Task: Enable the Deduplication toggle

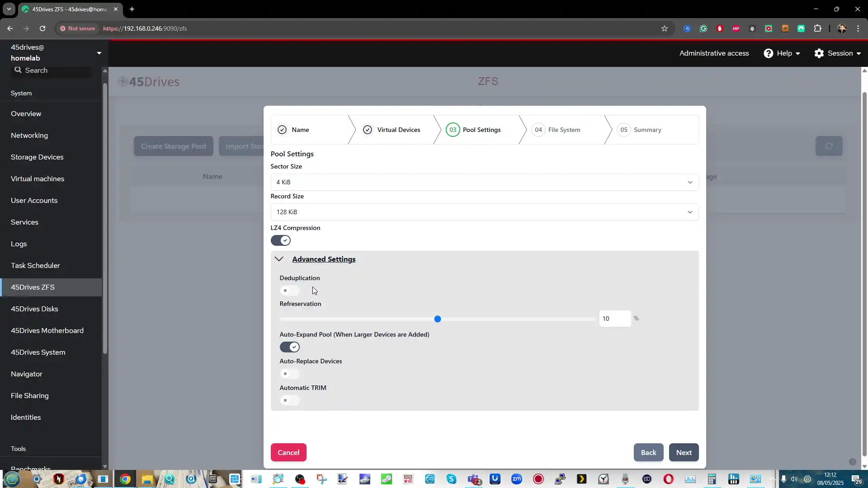Action: tap(289, 291)
